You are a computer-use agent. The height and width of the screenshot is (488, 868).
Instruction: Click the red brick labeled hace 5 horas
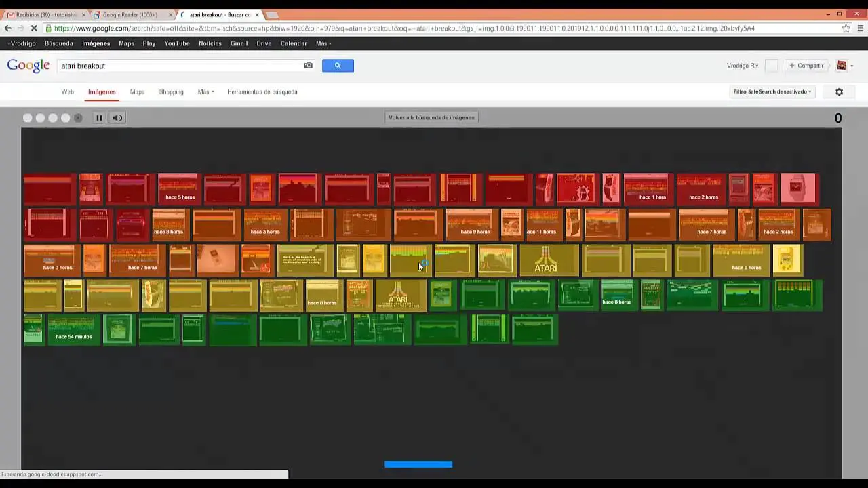click(180, 188)
